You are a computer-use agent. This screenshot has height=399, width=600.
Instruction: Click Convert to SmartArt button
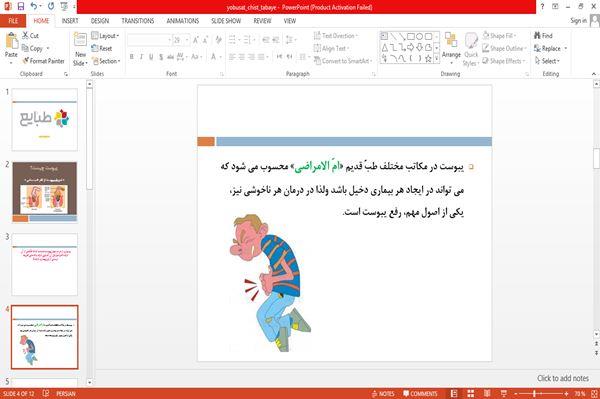pyautogui.click(x=343, y=61)
